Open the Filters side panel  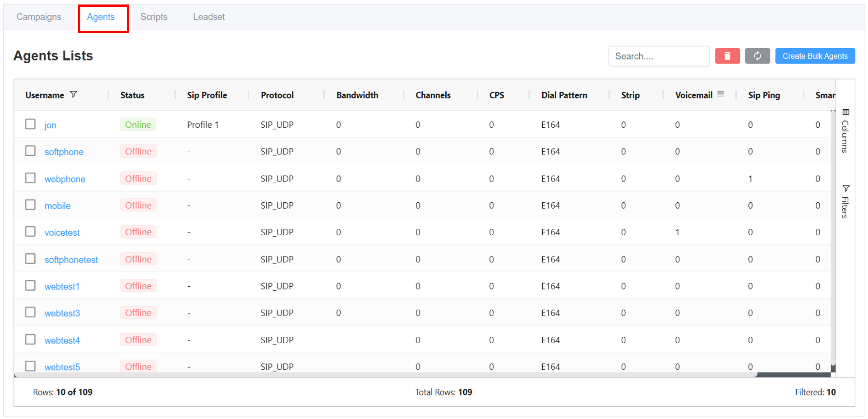coord(845,201)
